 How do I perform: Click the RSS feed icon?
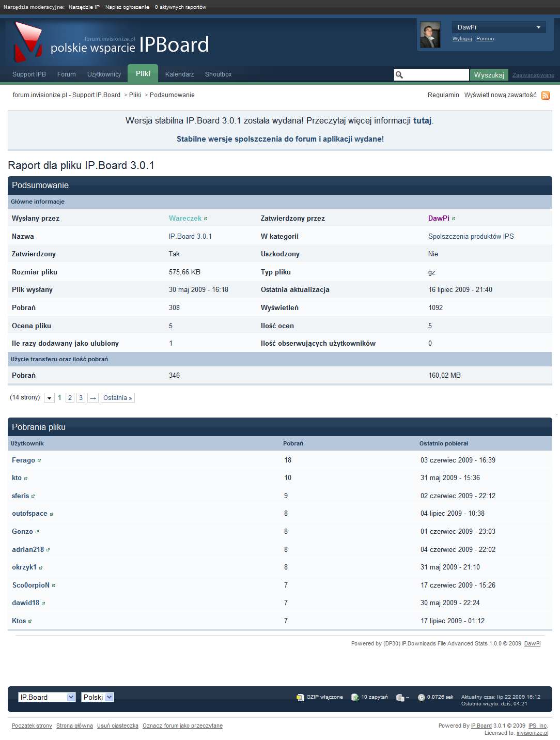pos(545,96)
